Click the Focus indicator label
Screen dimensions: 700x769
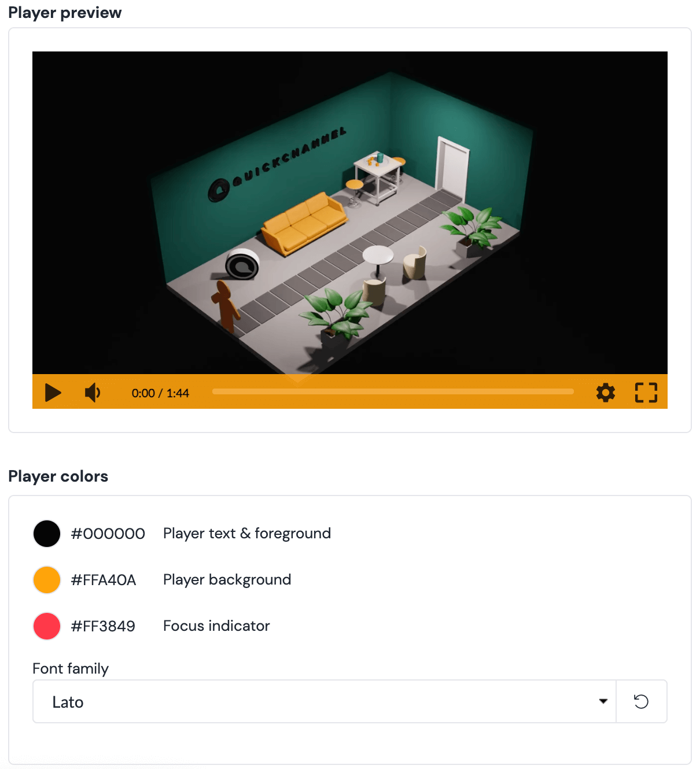pos(216,626)
